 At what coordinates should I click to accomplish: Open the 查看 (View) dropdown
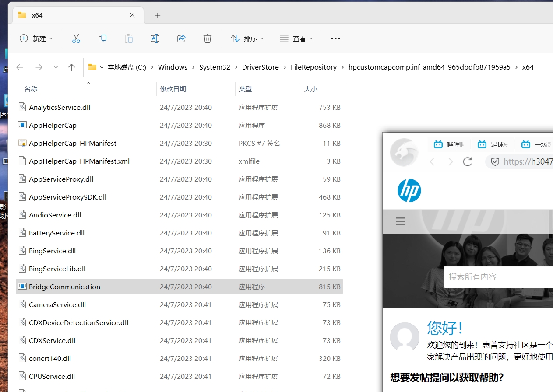click(296, 38)
